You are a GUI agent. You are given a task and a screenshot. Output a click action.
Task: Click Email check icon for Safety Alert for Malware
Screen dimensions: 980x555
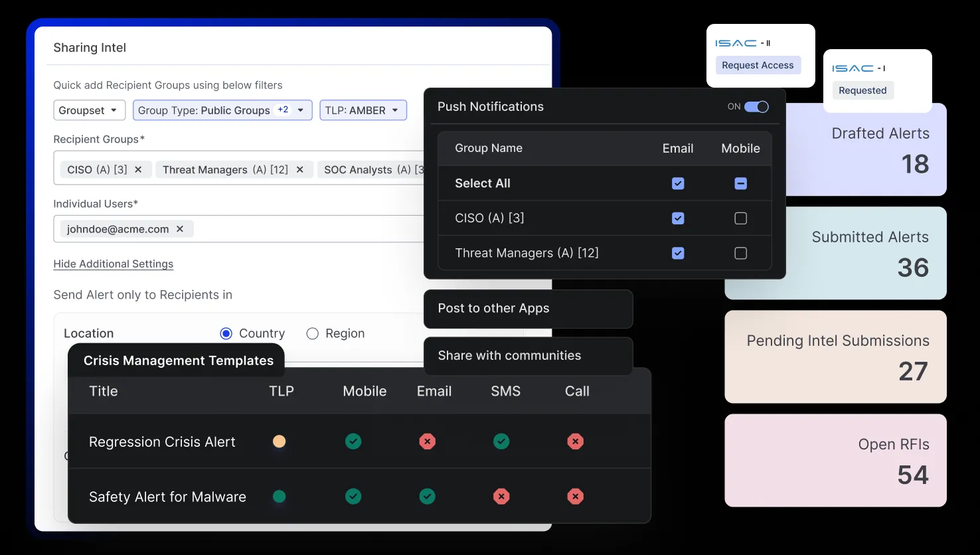[x=428, y=497]
